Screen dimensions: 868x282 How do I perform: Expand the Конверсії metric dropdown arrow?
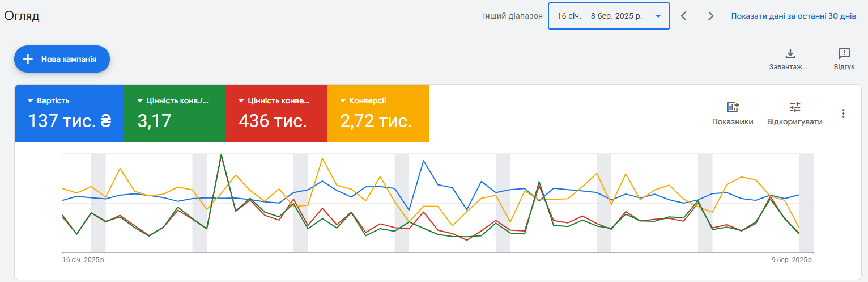tap(343, 101)
